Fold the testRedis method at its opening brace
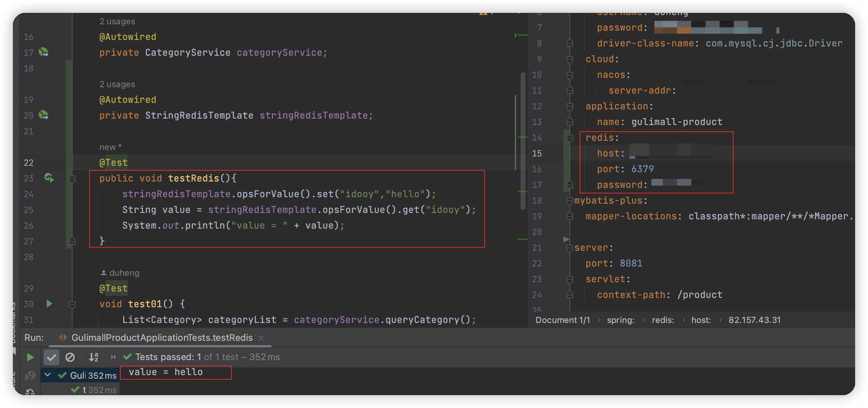 point(72,179)
